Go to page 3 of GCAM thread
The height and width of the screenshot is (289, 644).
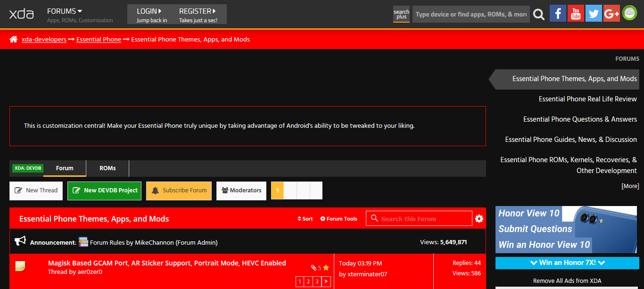click(317, 282)
